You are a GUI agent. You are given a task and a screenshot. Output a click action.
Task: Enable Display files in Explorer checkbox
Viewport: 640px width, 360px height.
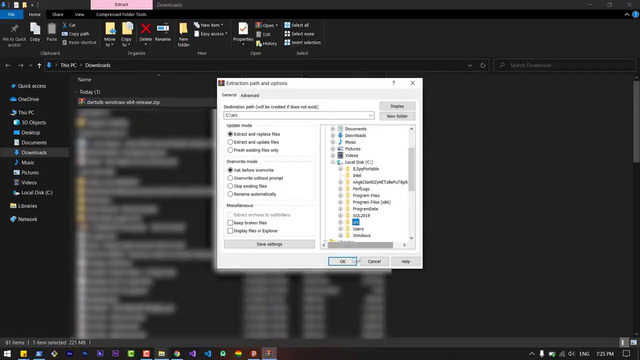point(230,231)
